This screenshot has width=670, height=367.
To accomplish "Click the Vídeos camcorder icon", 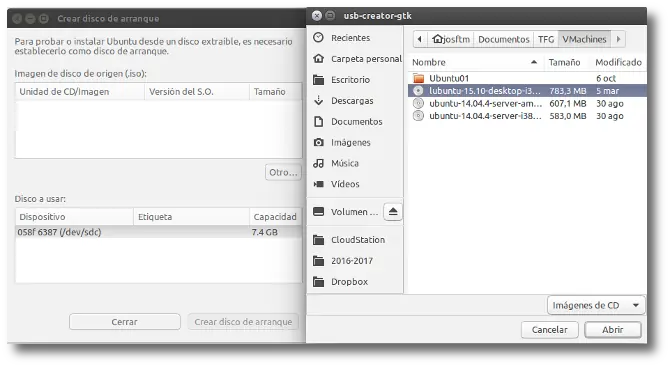I will (x=318, y=184).
